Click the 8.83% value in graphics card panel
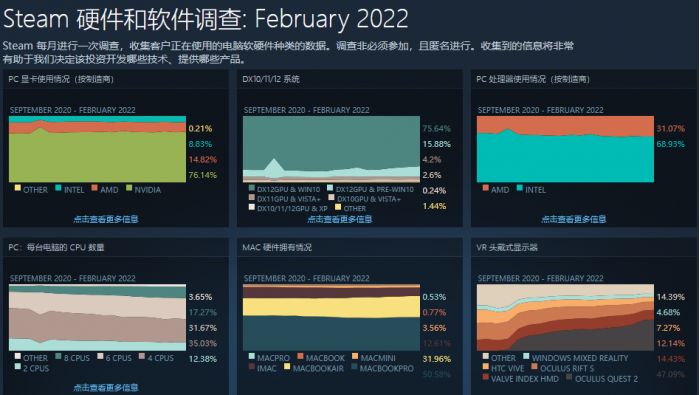Viewport: 700px width, 395px height. point(200,144)
